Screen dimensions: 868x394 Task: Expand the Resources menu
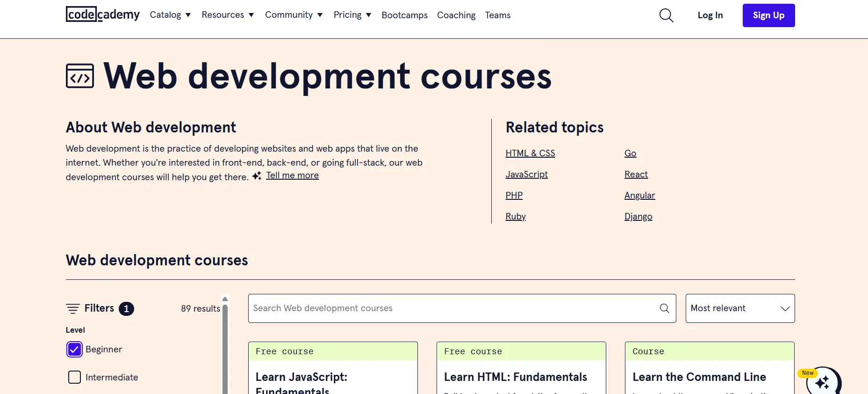click(228, 15)
